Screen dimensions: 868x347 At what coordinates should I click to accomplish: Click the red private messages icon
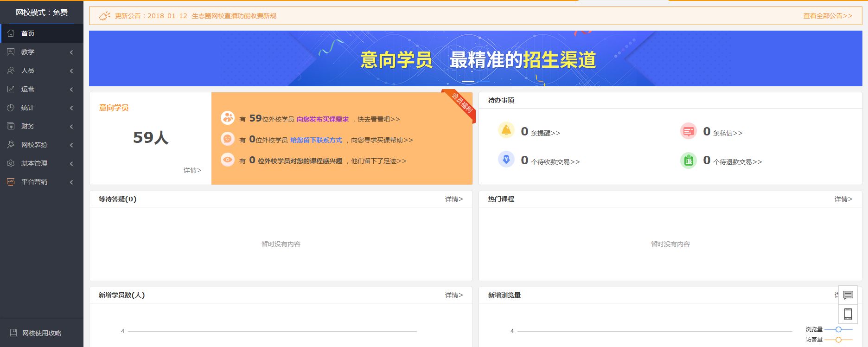(688, 131)
